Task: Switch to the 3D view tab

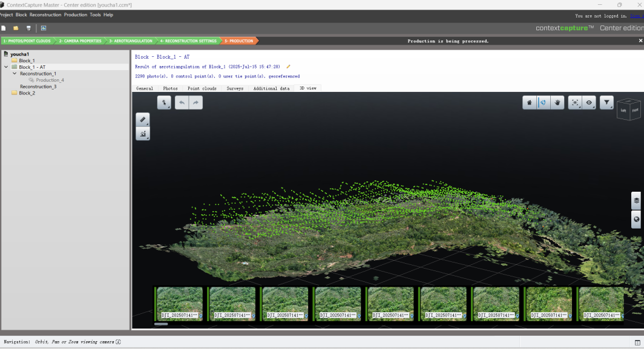Action: pos(308,88)
